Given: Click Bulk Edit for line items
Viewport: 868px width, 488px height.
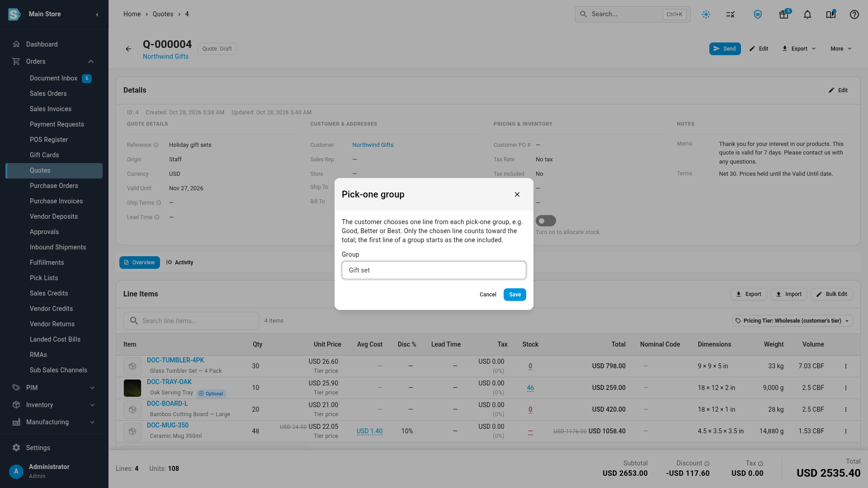Looking at the screenshot, I should coord(832,294).
